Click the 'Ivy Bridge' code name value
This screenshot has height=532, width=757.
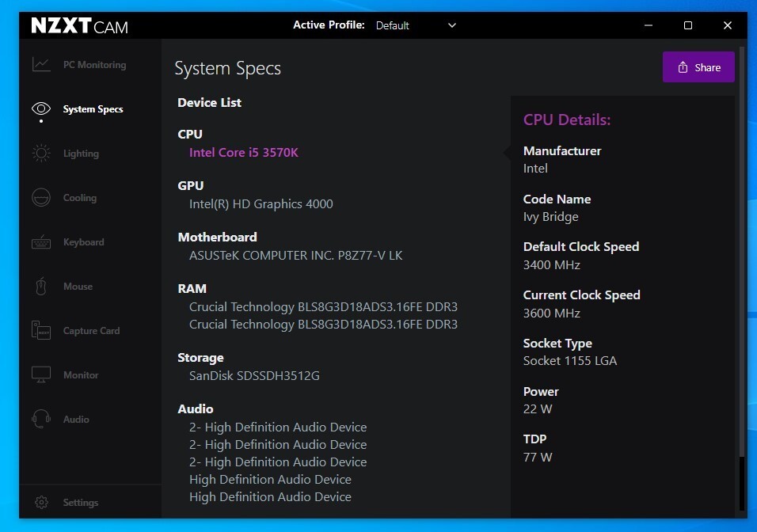coord(551,217)
